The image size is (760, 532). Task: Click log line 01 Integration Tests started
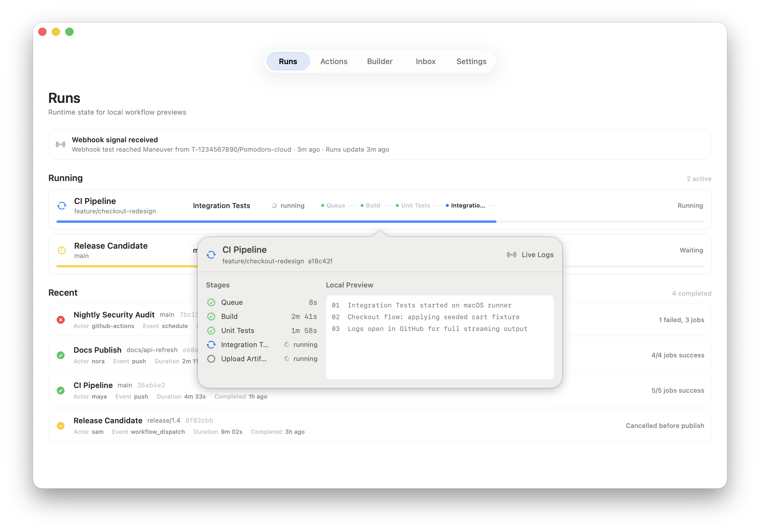point(422,305)
